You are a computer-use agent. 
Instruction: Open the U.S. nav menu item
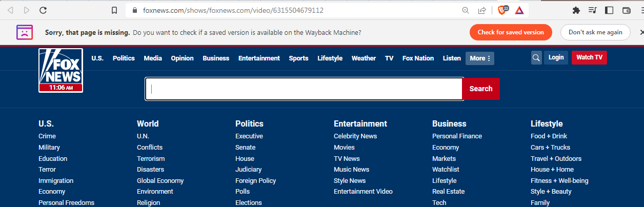pos(97,58)
